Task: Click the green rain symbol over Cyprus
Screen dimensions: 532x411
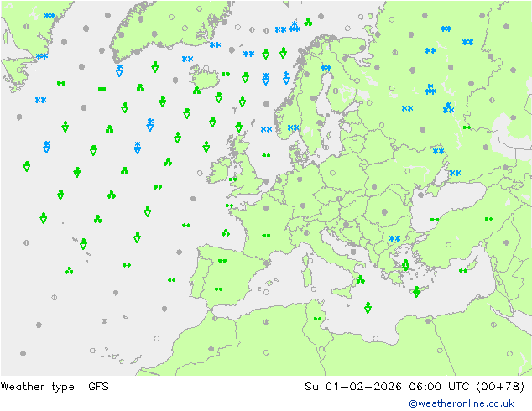Action: click(x=463, y=271)
